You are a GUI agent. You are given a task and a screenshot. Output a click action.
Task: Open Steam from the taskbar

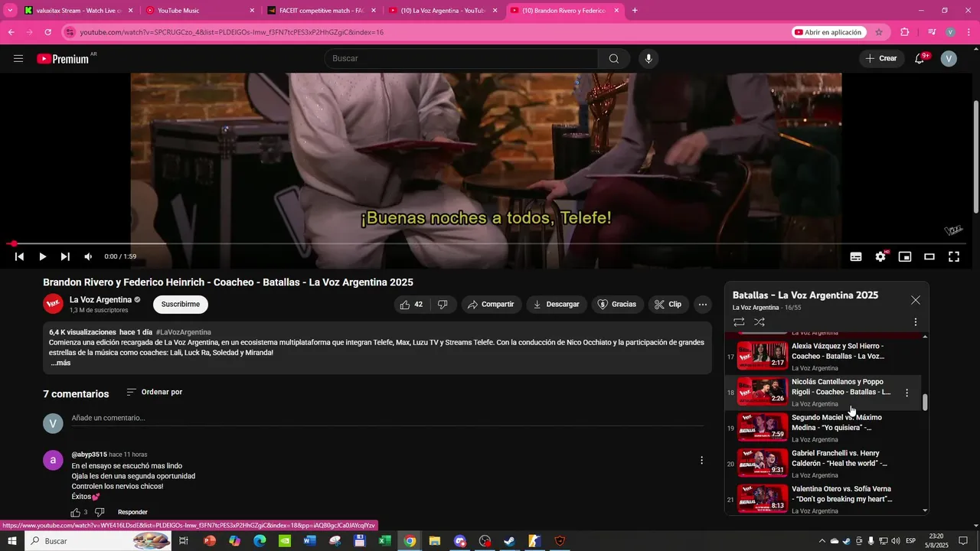pos(509,541)
